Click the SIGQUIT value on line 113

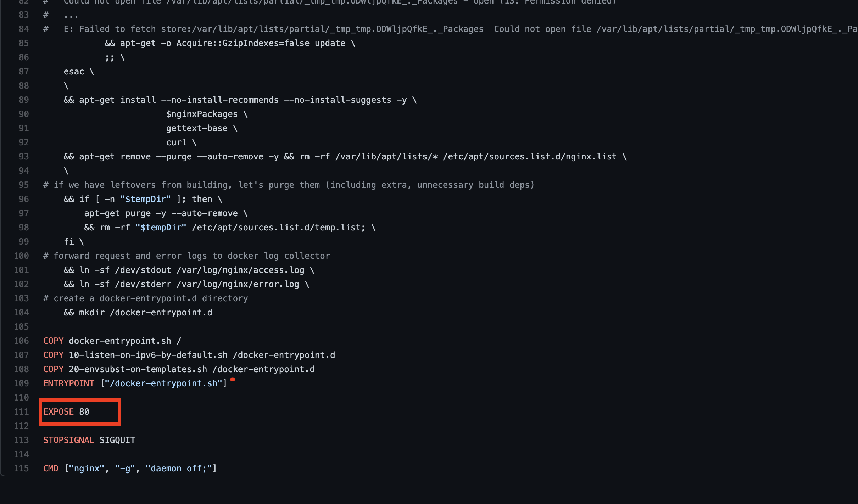pyautogui.click(x=117, y=440)
